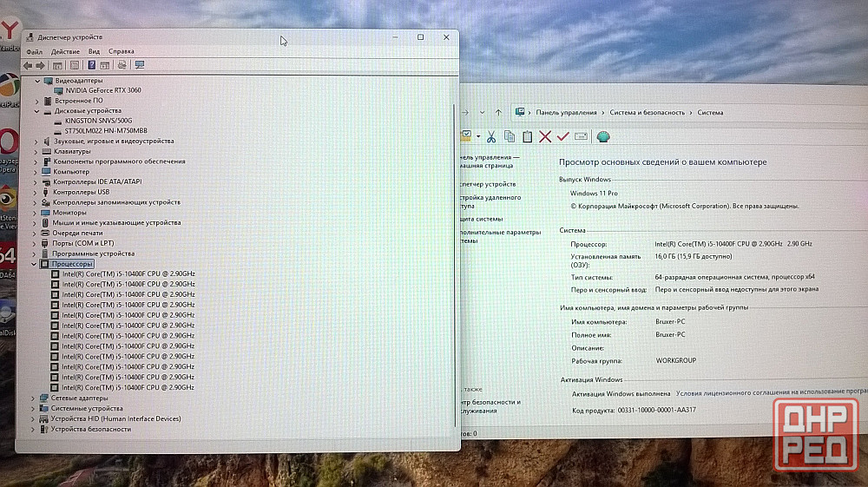Collapse the Процессоры tree node
Screen dimensions: 868x487
point(35,264)
